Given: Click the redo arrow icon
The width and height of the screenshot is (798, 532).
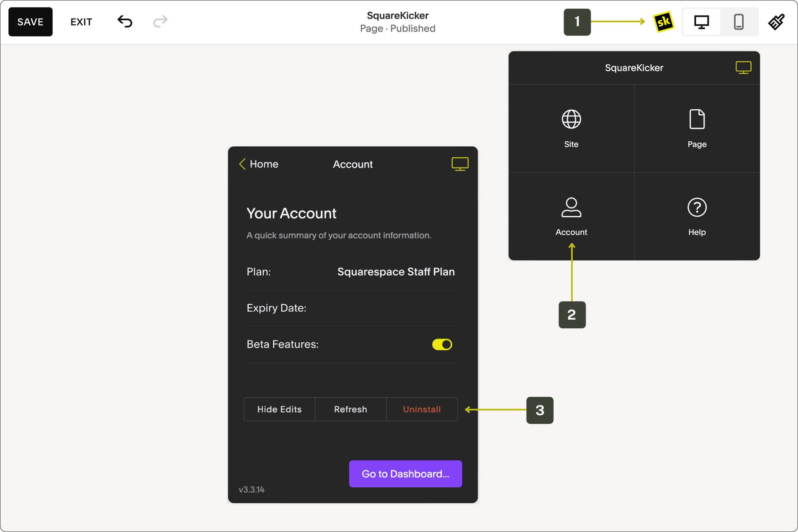Looking at the screenshot, I should tap(160, 21).
